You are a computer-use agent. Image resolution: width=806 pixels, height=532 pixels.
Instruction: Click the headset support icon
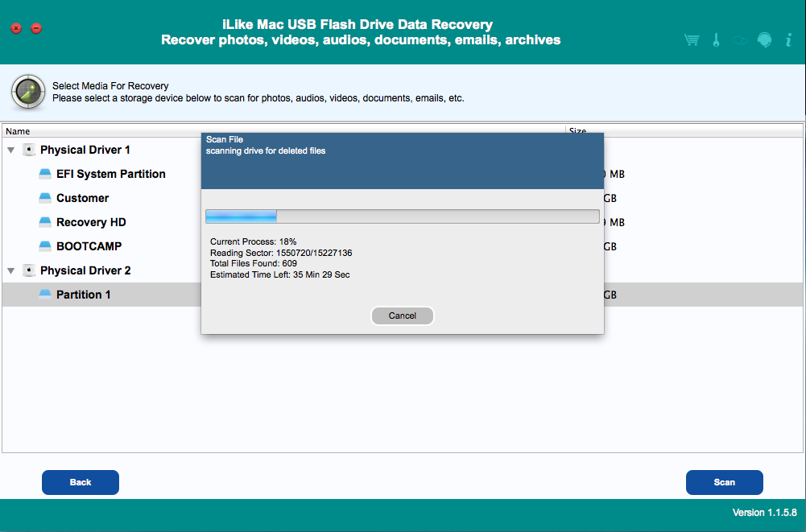pos(764,40)
